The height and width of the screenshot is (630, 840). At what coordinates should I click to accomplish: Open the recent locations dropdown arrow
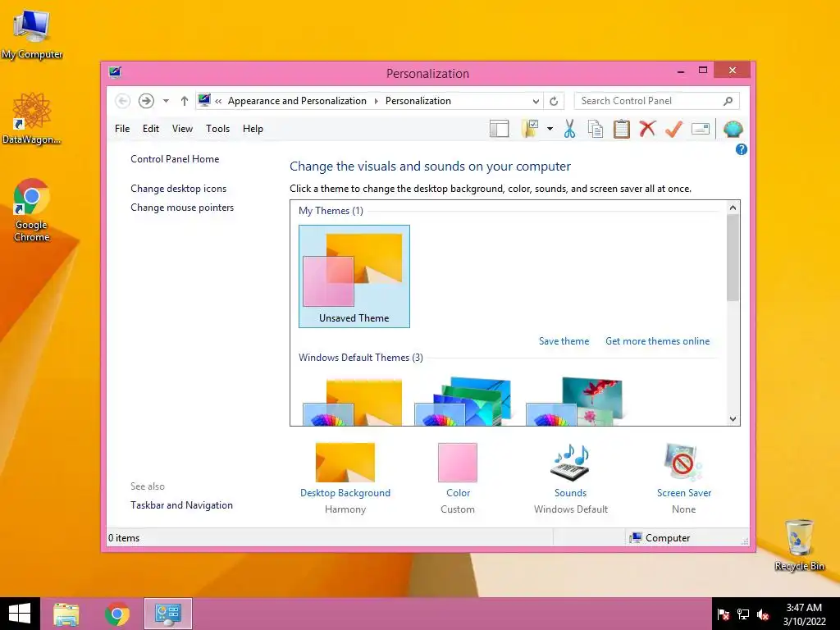tap(166, 101)
